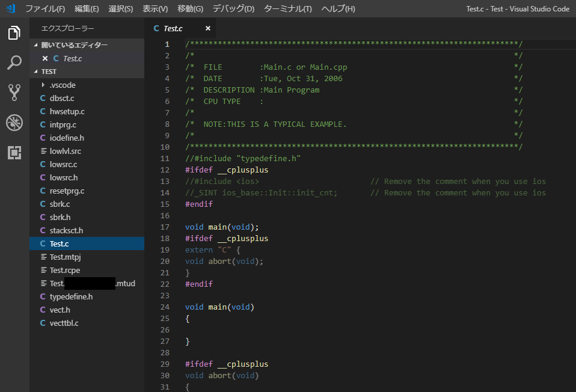Close the Test.c editor tab
Viewport: 576px width, 392px height.
208,28
